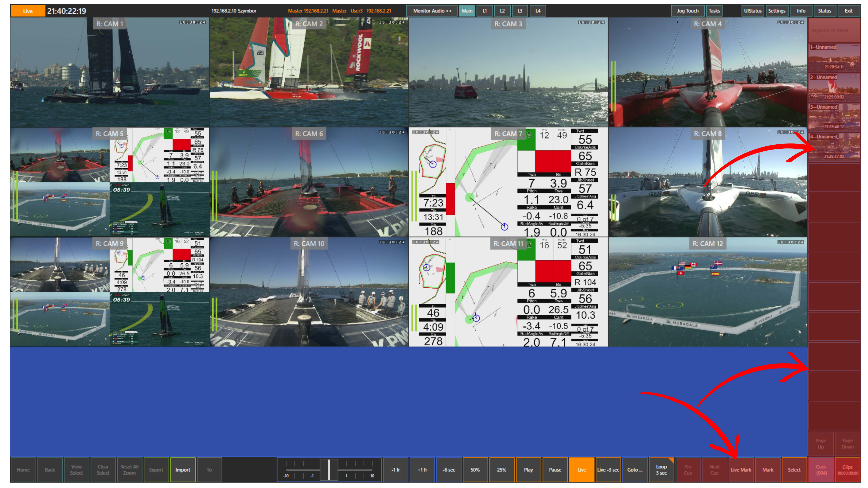
Task: Select cue thumbnail 2--Unnamed
Action: pos(834,87)
